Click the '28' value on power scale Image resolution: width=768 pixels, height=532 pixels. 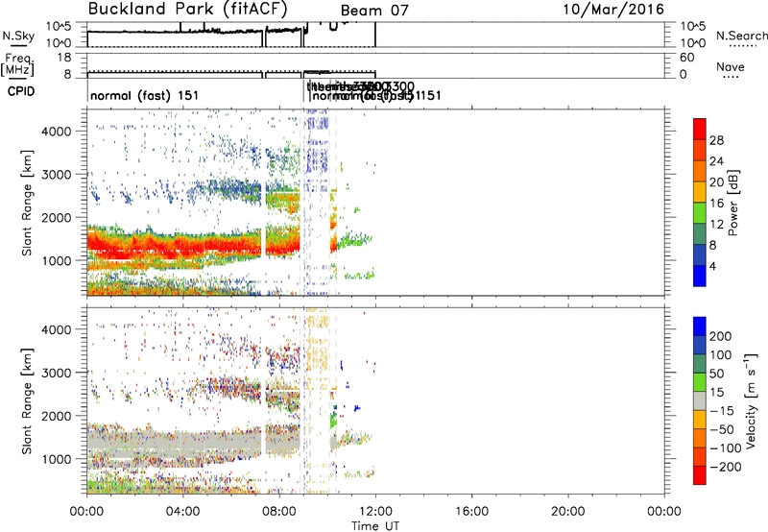716,140
